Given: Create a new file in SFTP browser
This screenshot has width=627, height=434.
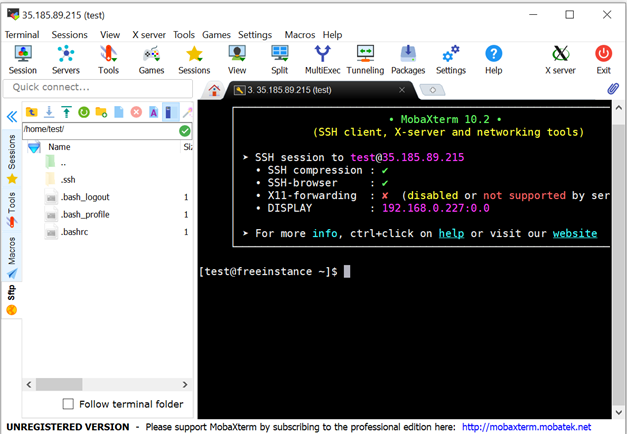Looking at the screenshot, I should 119,112.
